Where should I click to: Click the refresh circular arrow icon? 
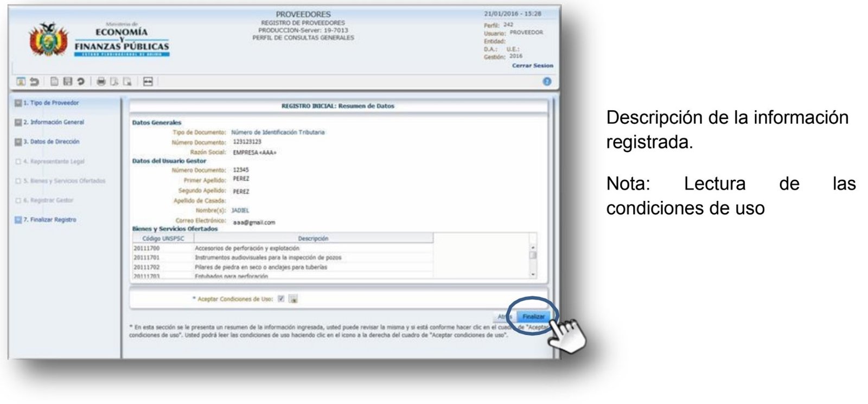point(81,81)
